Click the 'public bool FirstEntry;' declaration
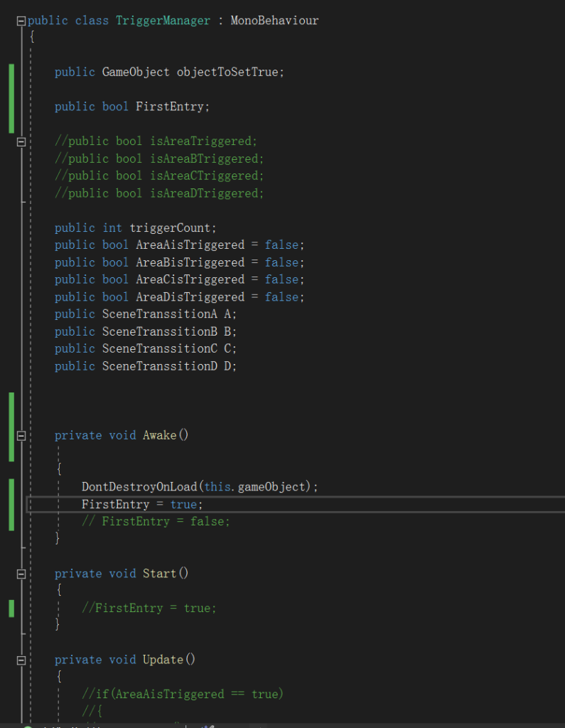 click(x=132, y=107)
